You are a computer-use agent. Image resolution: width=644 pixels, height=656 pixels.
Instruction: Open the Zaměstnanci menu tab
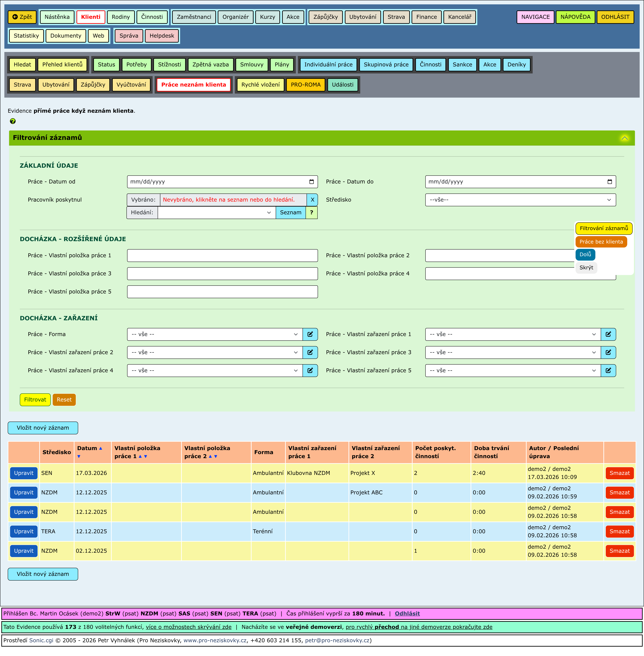[x=194, y=17]
